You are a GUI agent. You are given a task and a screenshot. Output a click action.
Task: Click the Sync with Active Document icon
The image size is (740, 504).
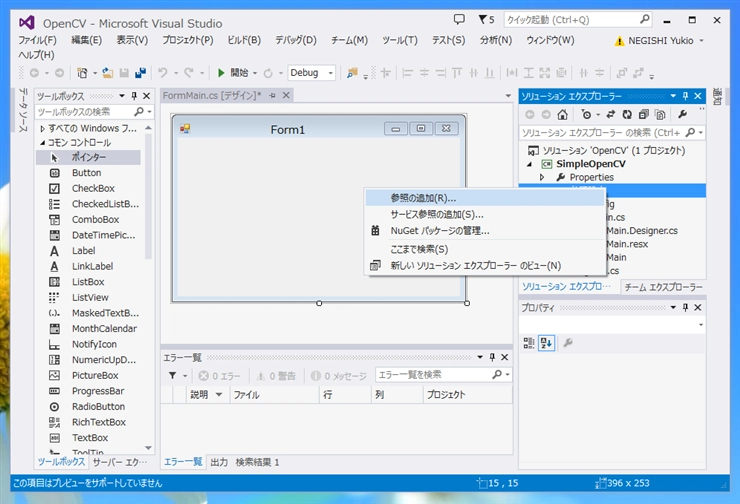pos(611,114)
